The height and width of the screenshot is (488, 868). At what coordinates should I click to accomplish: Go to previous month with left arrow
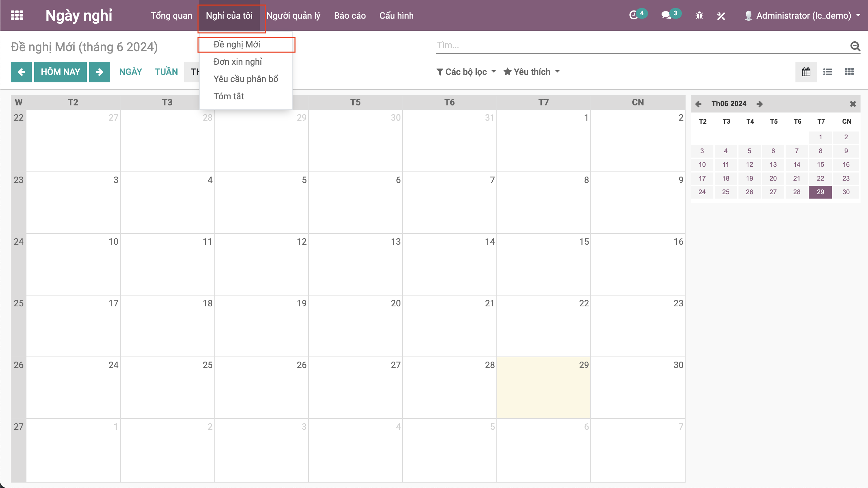pyautogui.click(x=21, y=72)
